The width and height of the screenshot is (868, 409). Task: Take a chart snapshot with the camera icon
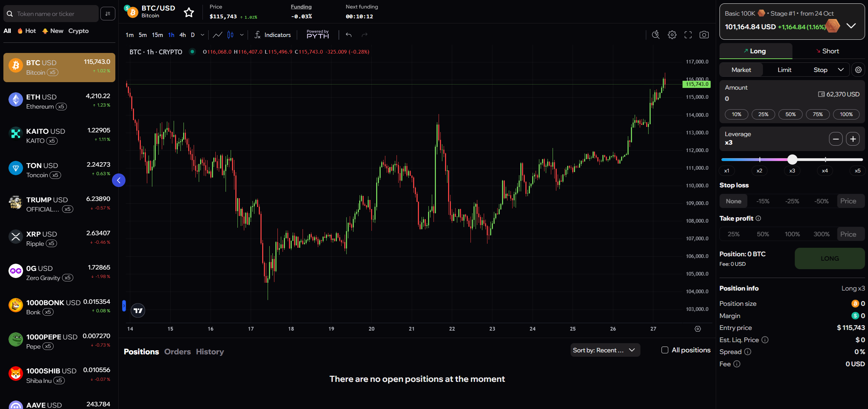(x=704, y=35)
